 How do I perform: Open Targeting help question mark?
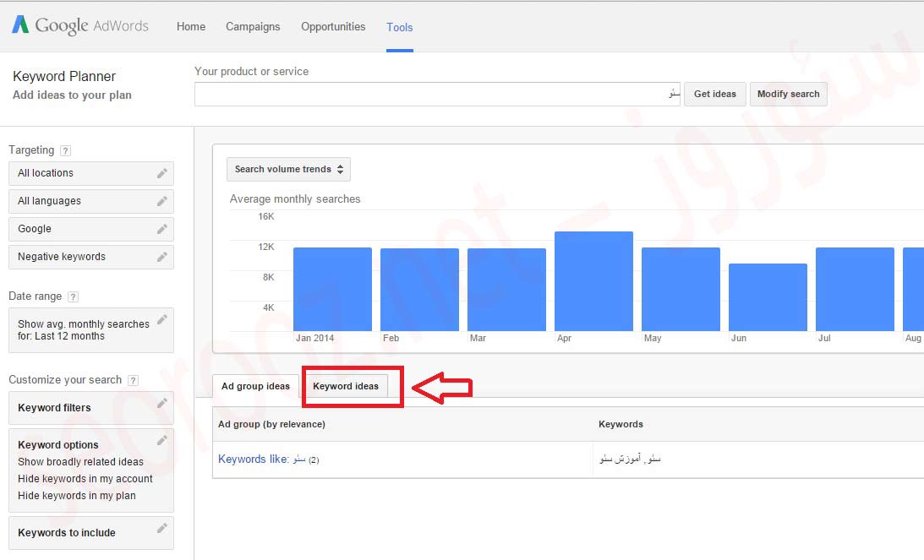(66, 150)
